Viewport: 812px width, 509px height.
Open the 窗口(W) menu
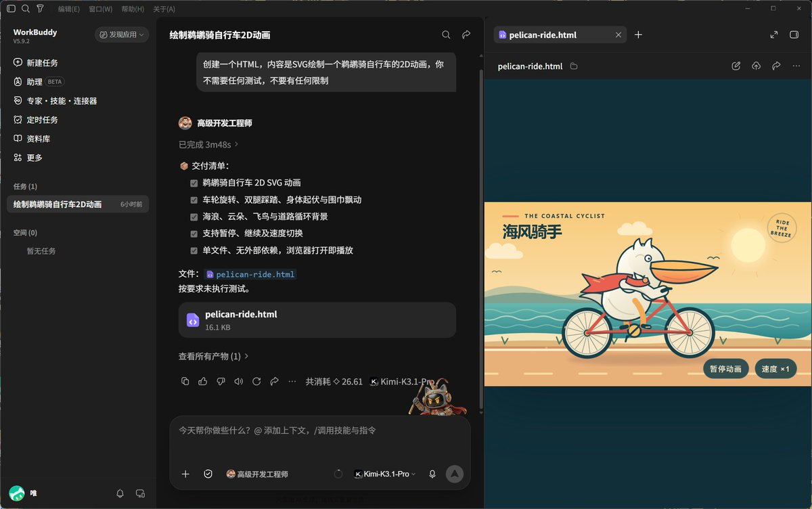pyautogui.click(x=101, y=9)
